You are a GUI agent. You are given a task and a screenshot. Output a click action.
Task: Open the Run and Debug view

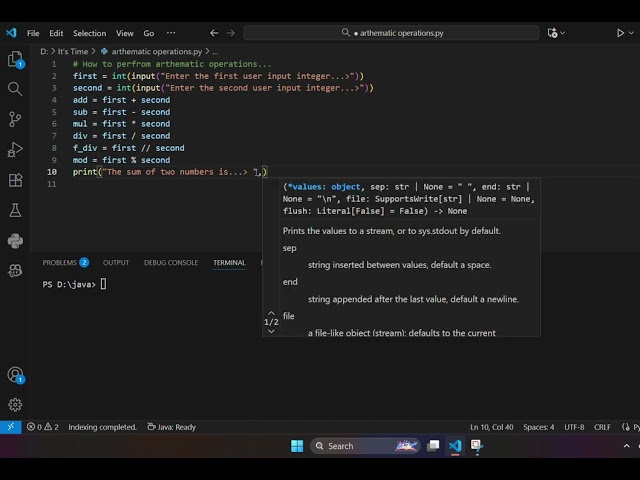click(15, 149)
